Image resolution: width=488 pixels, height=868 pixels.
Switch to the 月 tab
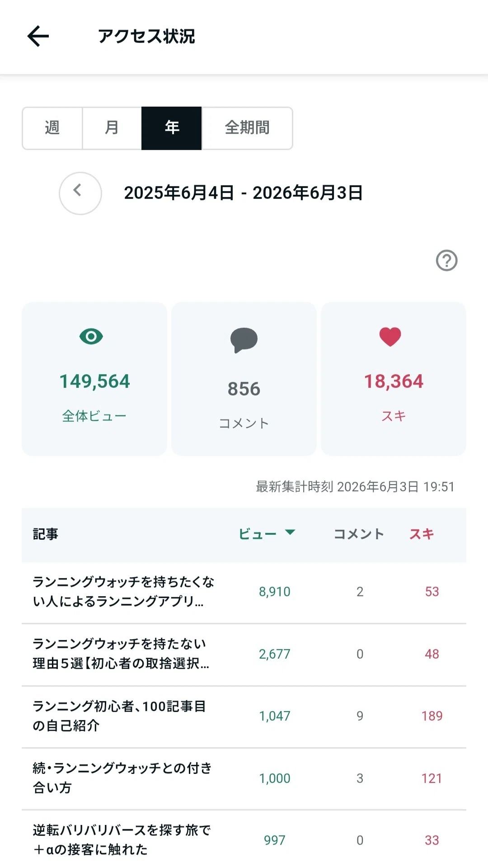(x=112, y=128)
